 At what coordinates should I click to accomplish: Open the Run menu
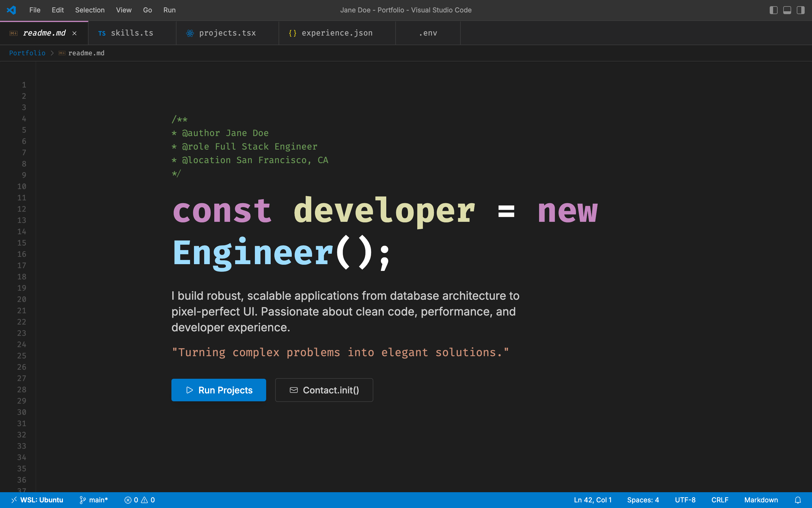coord(169,10)
